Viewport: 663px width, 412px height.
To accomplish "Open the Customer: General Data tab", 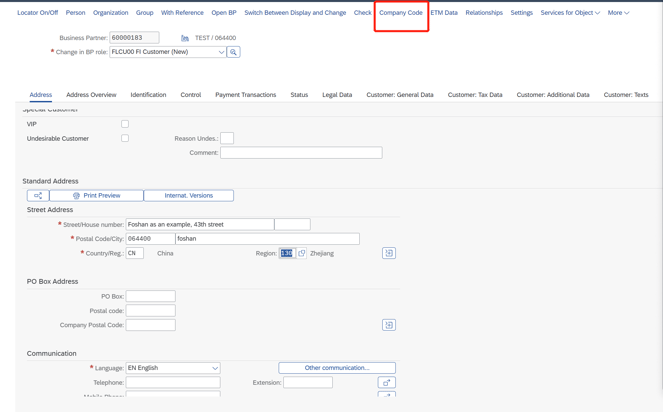I will [399, 95].
